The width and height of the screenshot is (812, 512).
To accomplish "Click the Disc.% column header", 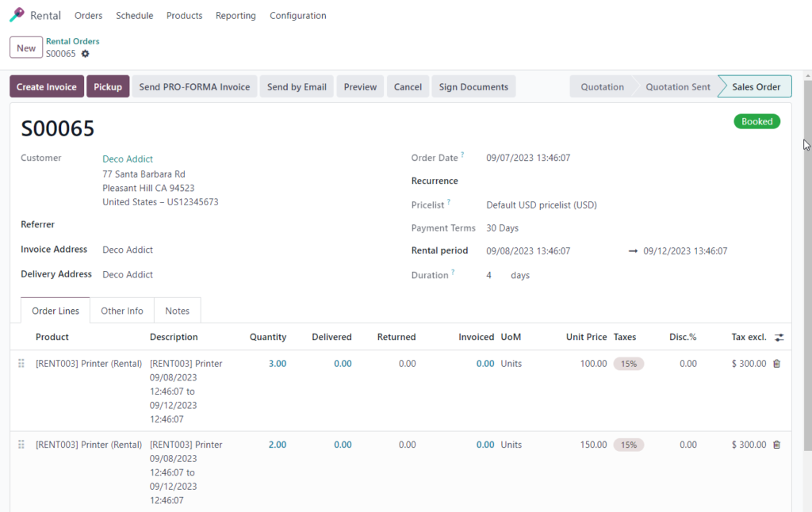I will click(683, 337).
